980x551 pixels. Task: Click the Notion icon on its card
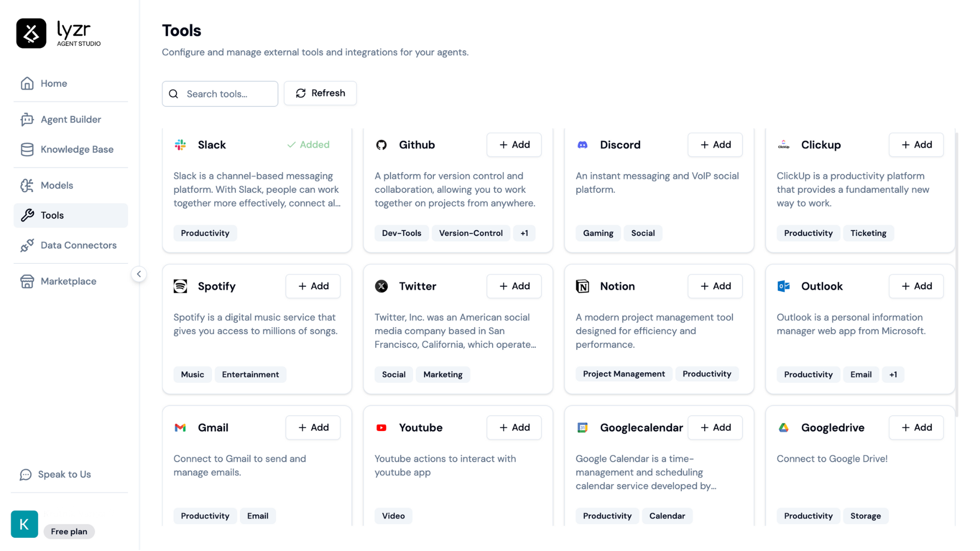click(x=582, y=286)
